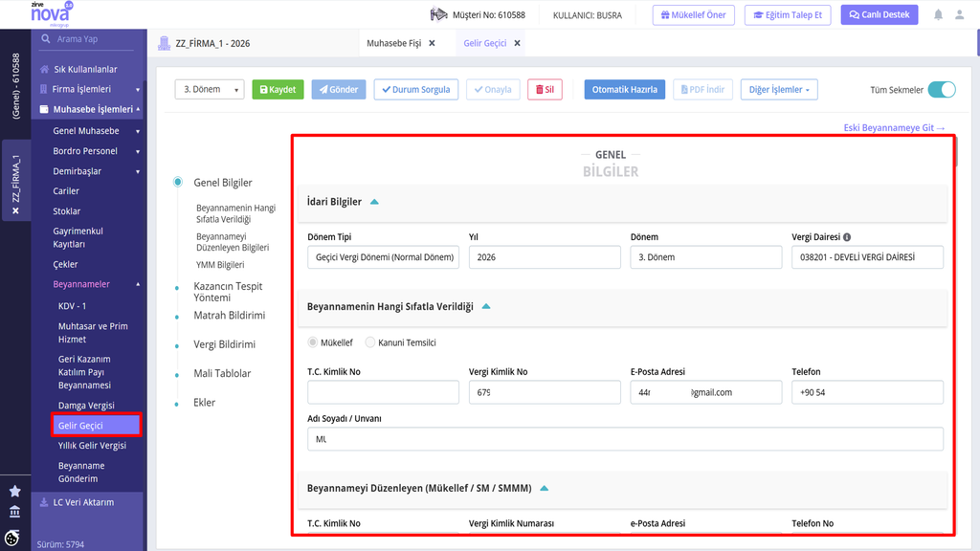Select the Mükellef radio button
This screenshot has width=980, height=551.
[x=313, y=342]
